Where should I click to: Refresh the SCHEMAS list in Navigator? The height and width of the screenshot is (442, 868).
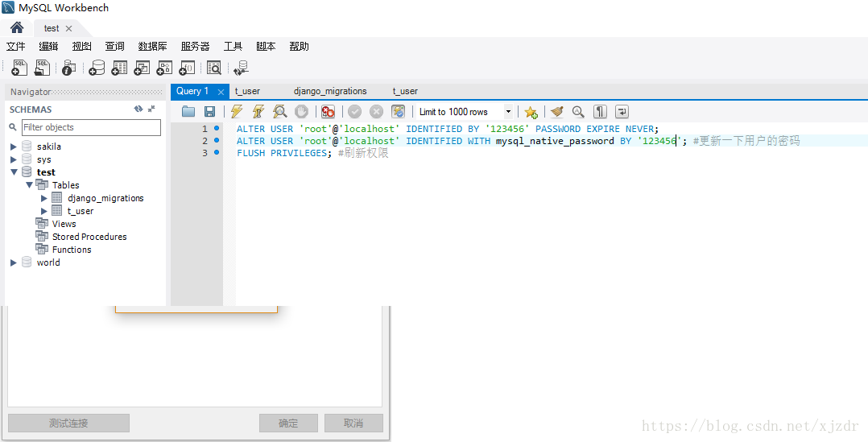pyautogui.click(x=138, y=109)
